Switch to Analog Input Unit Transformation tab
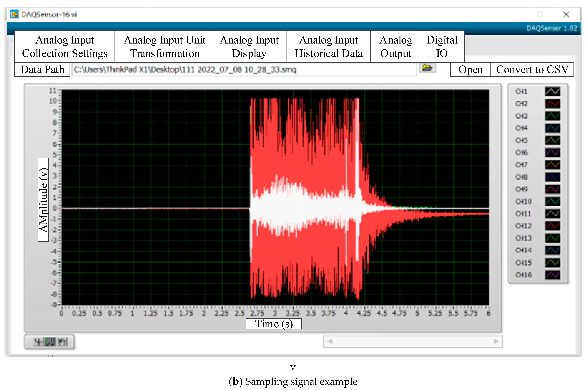 click(x=165, y=47)
